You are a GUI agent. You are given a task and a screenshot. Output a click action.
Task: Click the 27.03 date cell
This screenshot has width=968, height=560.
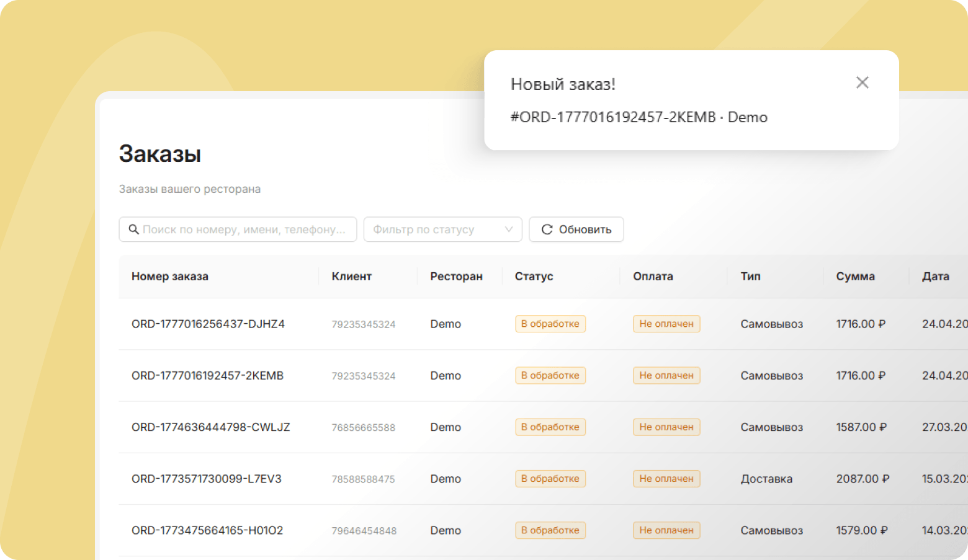tap(944, 427)
